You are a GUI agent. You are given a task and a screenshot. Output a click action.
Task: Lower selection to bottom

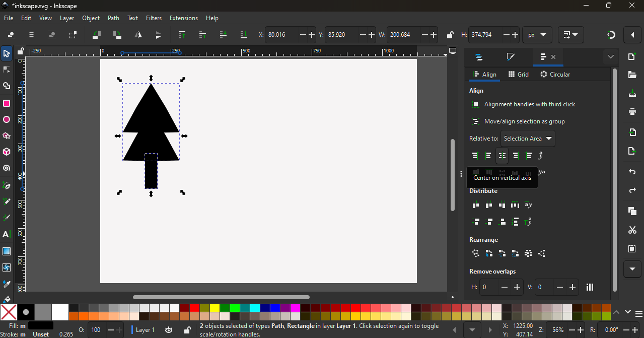tap(244, 35)
